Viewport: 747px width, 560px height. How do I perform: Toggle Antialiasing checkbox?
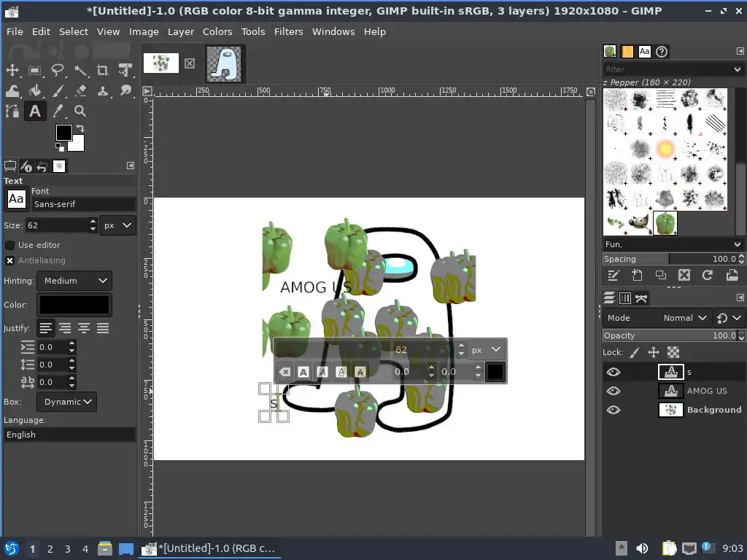coord(9,260)
